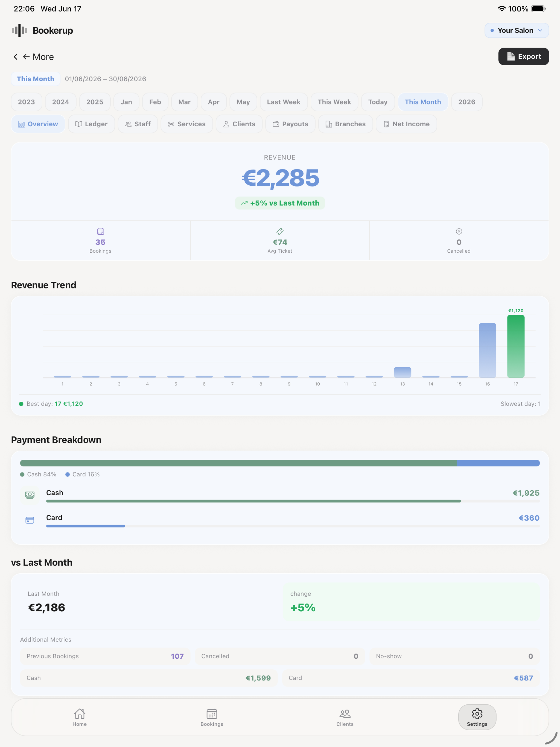Select the 2023 period chip
Image resolution: width=560 pixels, height=747 pixels.
26,102
